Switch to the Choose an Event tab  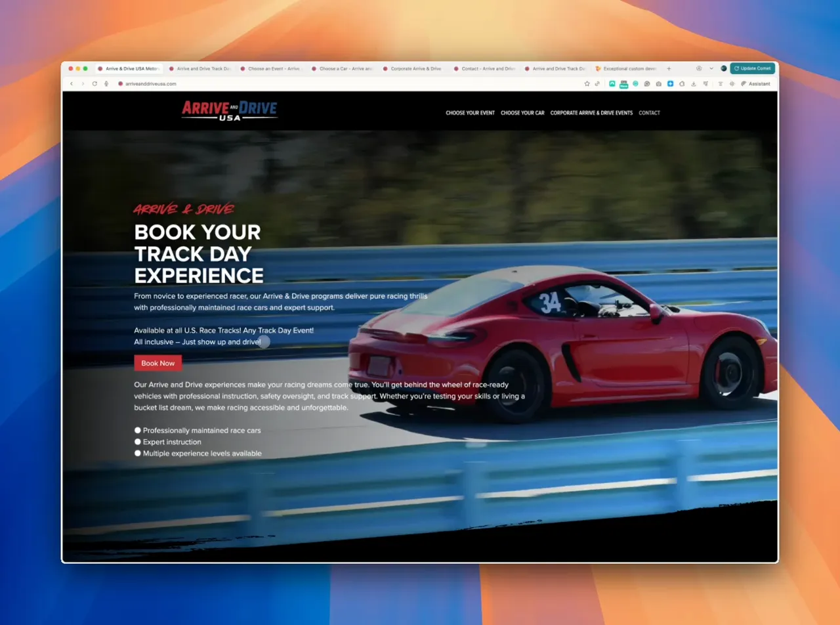tap(273, 68)
